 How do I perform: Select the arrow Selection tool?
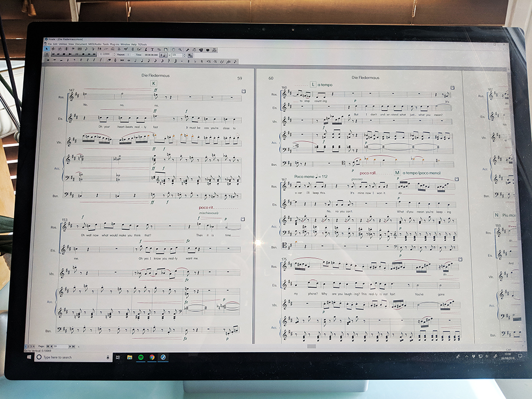tap(47, 49)
